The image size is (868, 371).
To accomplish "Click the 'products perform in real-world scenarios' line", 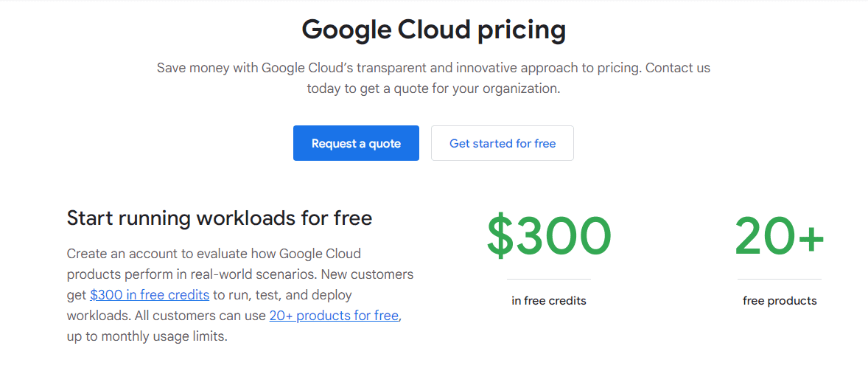I will [240, 274].
